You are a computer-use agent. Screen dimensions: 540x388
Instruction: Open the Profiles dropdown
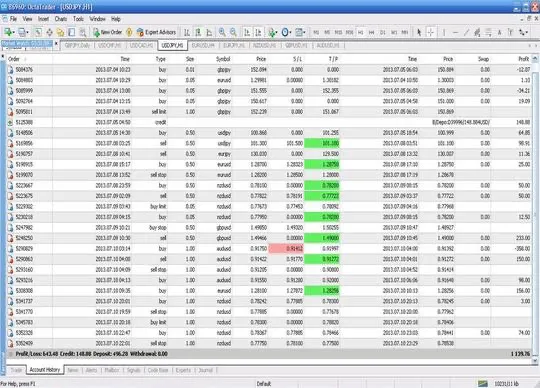pos(23,32)
